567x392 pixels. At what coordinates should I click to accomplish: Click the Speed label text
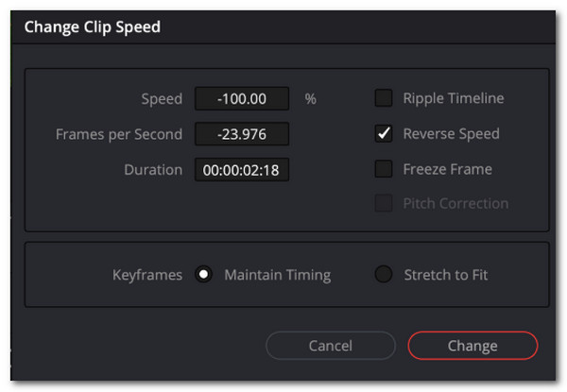(x=160, y=98)
